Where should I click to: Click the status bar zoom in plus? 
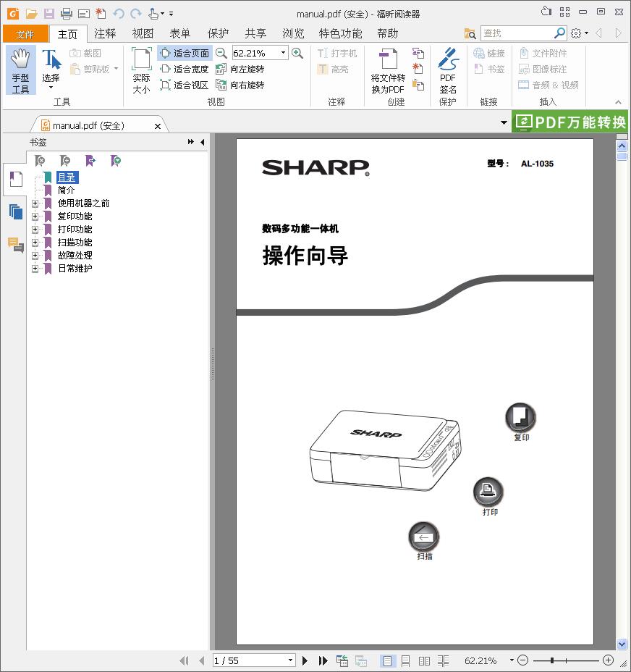[x=608, y=660]
